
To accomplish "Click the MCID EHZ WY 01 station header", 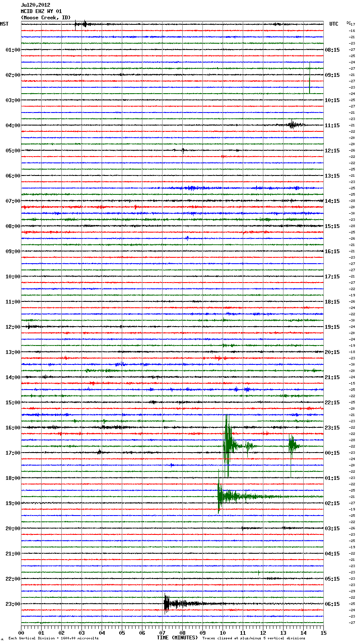I will click(x=41, y=11).
